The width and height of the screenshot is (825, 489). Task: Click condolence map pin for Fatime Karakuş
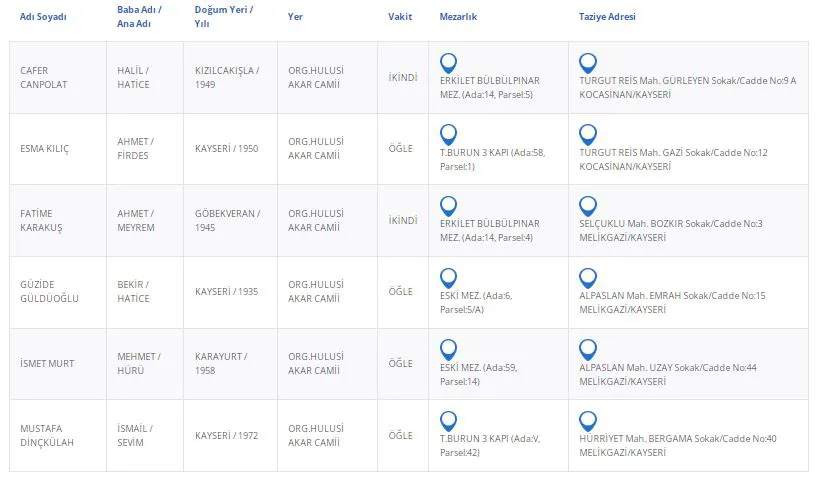(x=588, y=206)
